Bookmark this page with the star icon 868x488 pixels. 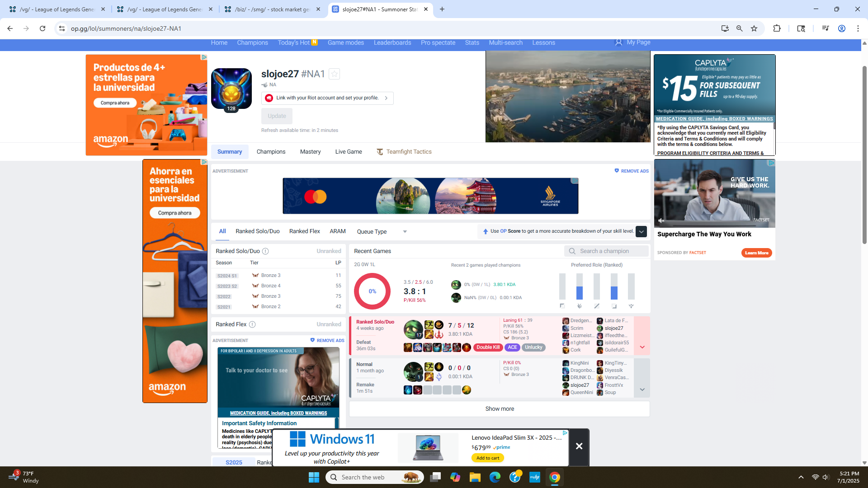tap(754, 28)
